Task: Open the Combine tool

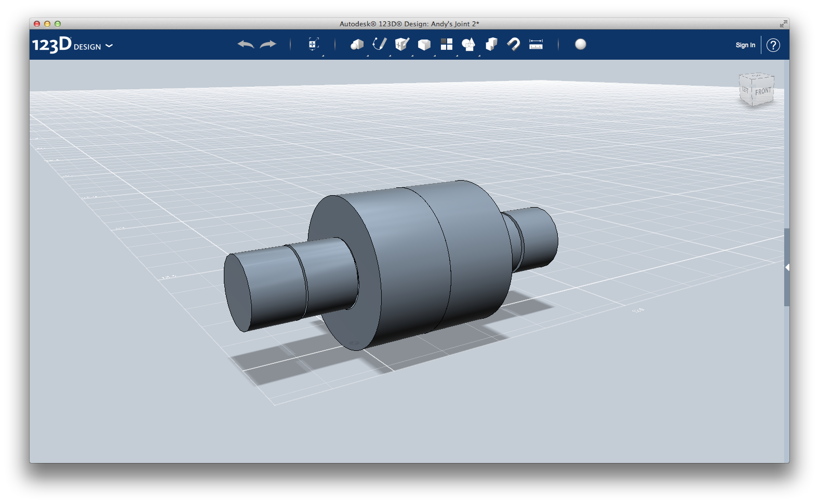Action: click(x=491, y=44)
